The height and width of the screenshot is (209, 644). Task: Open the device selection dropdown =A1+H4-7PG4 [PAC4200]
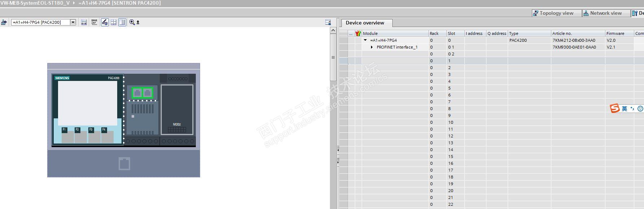pyautogui.click(x=43, y=22)
